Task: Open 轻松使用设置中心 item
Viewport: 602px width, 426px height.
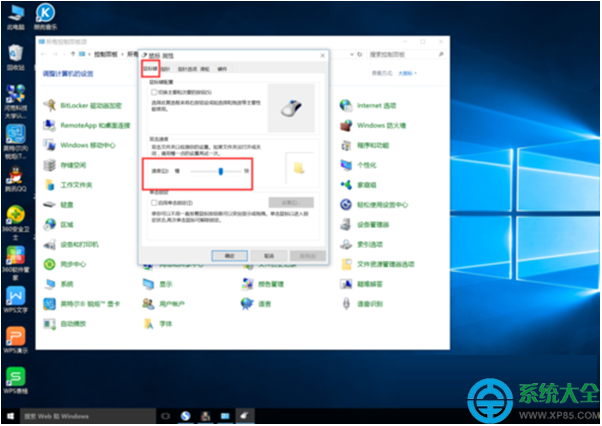Action: pos(374,205)
